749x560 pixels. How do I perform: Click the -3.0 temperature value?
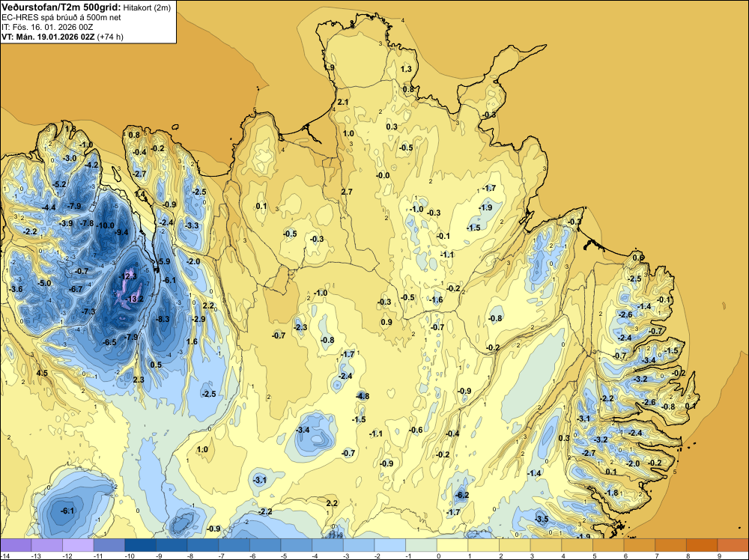tap(70, 158)
